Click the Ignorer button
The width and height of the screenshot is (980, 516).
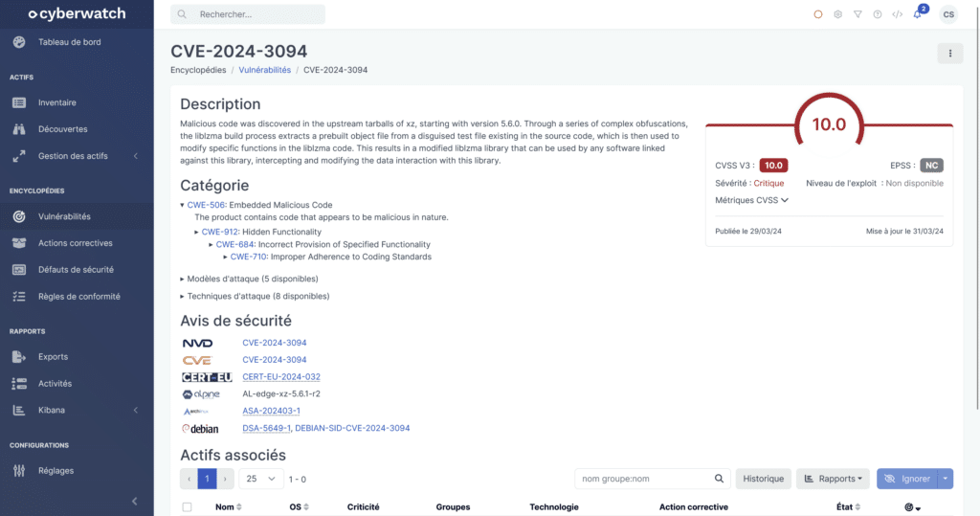[907, 479]
